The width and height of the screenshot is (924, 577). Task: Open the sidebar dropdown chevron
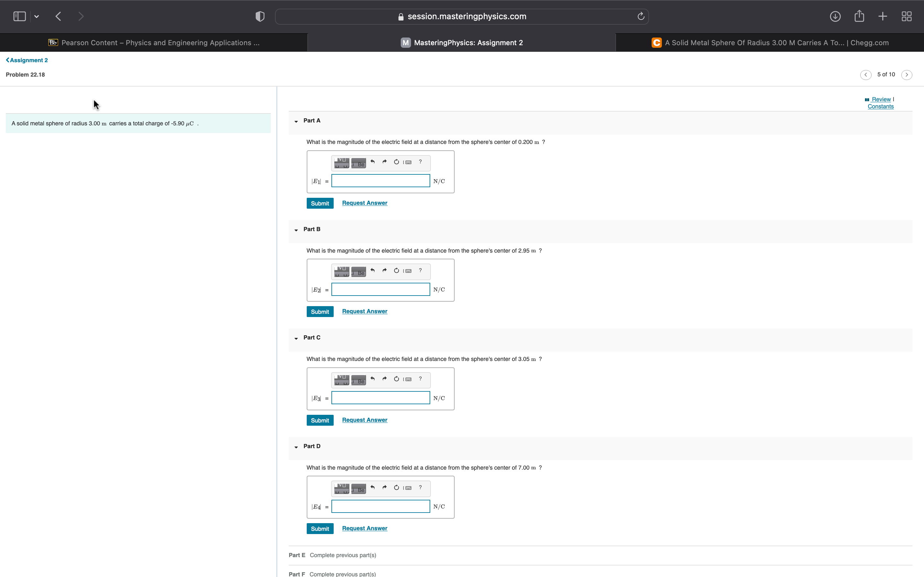pyautogui.click(x=37, y=16)
